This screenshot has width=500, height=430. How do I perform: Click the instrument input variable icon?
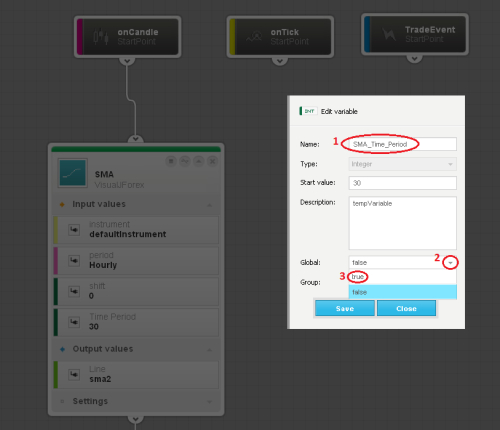coord(74,230)
